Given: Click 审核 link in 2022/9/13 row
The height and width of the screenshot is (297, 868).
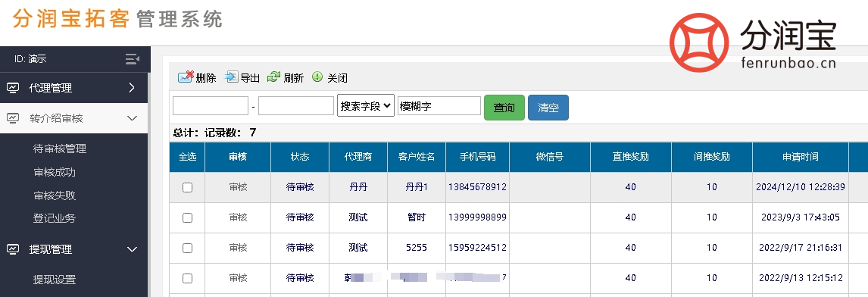Looking at the screenshot, I should [238, 277].
